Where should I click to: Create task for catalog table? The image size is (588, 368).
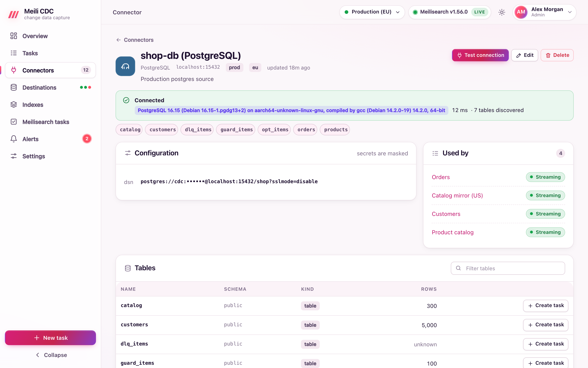[546, 306]
